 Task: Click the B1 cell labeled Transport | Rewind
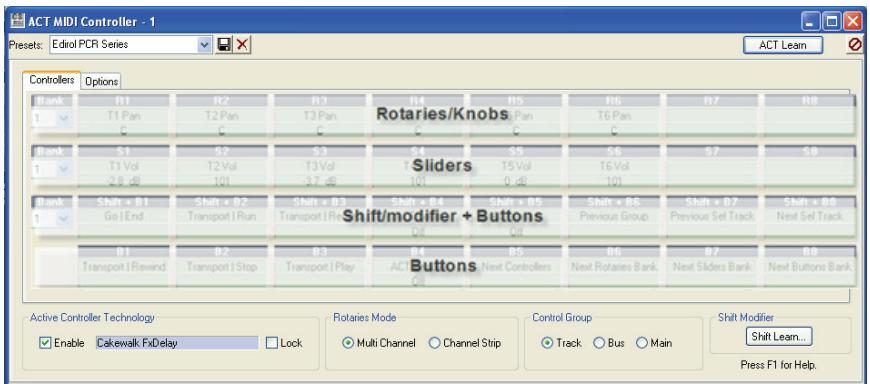click(x=123, y=267)
